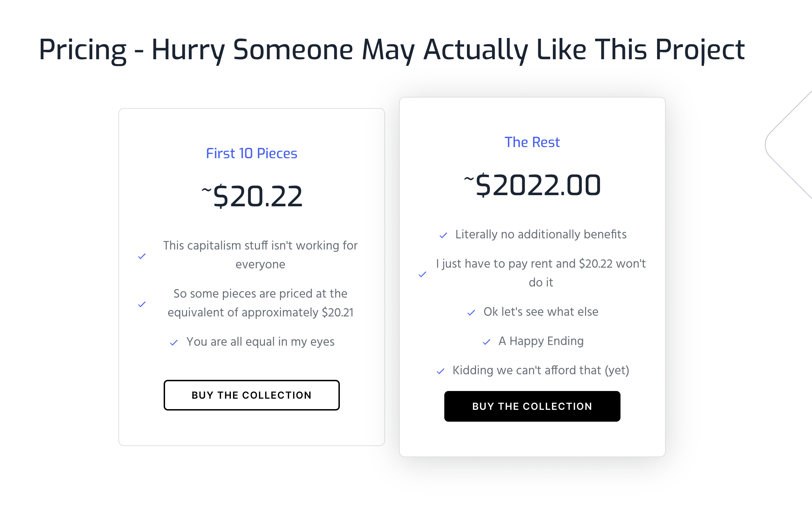Image resolution: width=812 pixels, height=506 pixels.
Task: Click the checkmark before "A Happy Ending"
Action: pos(486,342)
